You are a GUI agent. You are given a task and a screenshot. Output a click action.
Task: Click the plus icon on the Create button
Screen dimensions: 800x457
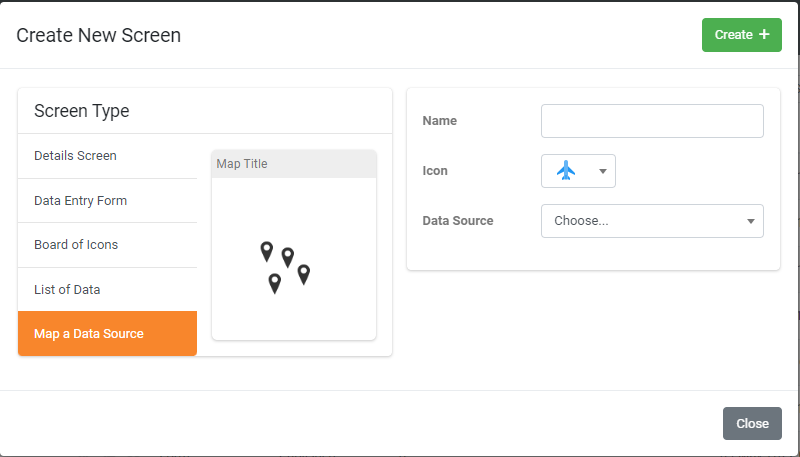(x=764, y=34)
